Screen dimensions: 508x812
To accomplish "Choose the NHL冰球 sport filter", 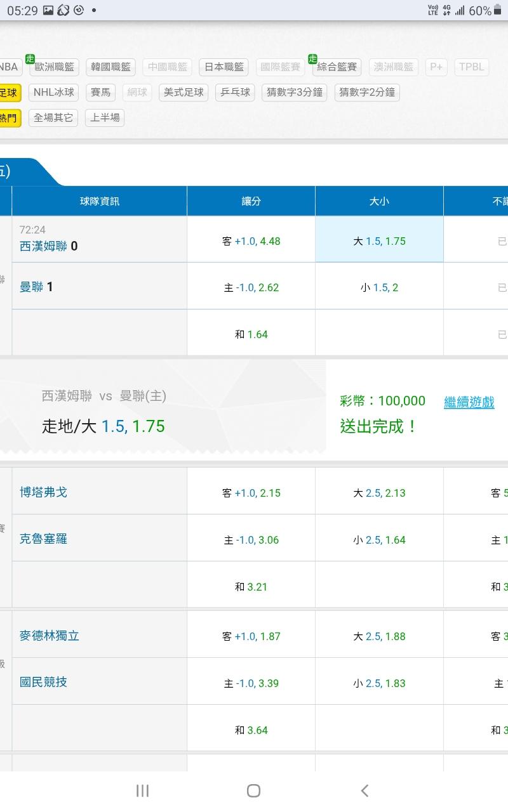I will coord(54,92).
